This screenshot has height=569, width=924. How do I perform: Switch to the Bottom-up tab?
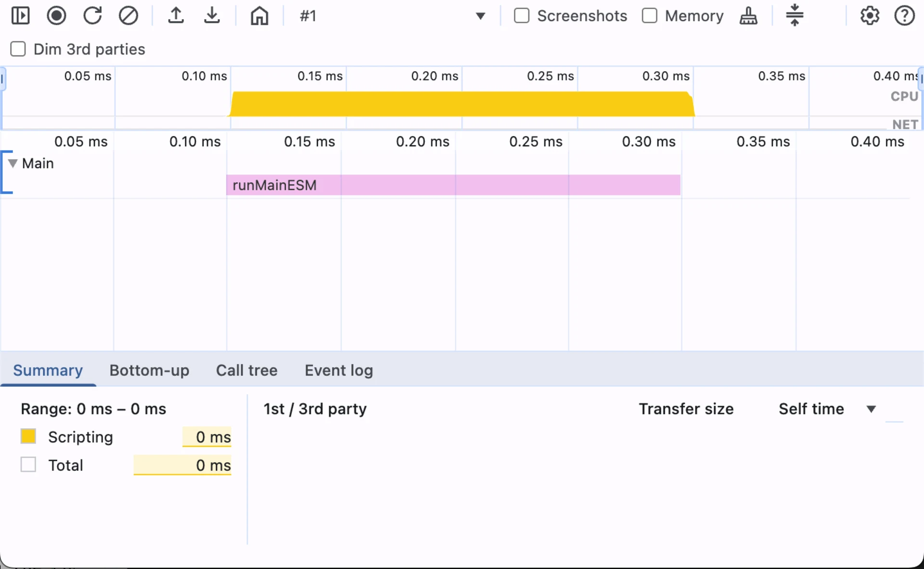point(149,370)
